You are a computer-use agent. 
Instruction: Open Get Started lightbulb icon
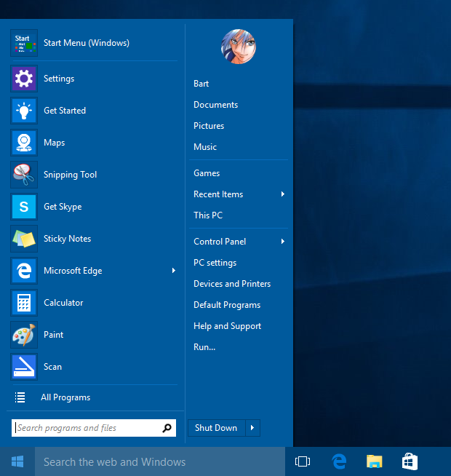click(x=24, y=111)
